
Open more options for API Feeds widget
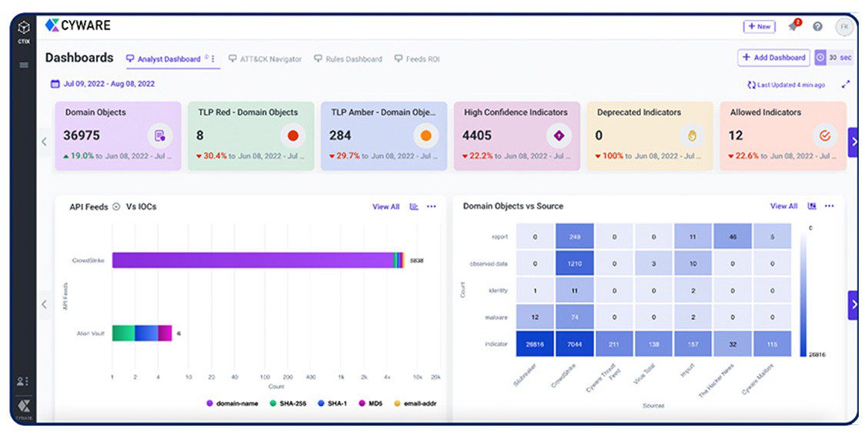click(431, 206)
